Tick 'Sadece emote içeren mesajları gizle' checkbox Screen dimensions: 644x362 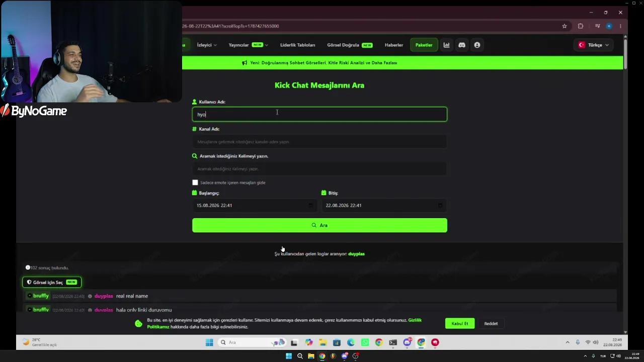(195, 183)
